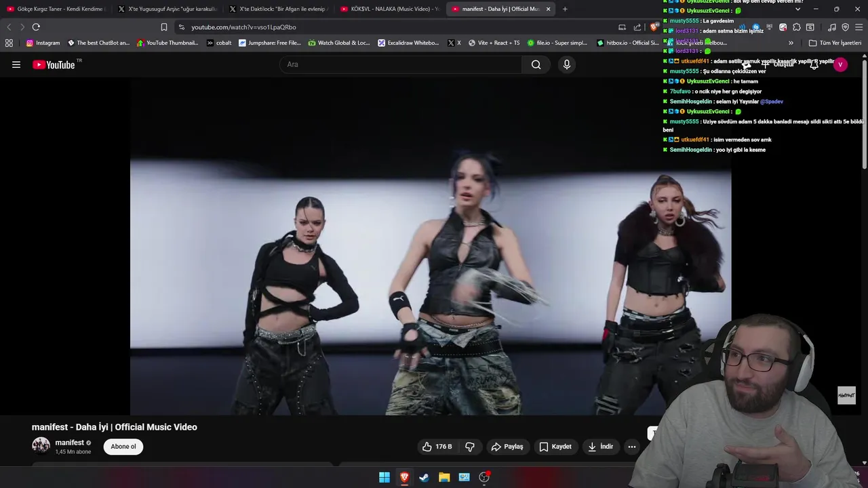Open Watch Global & Loc bookmark
This screenshot has height=488, width=868.
pyautogui.click(x=339, y=43)
